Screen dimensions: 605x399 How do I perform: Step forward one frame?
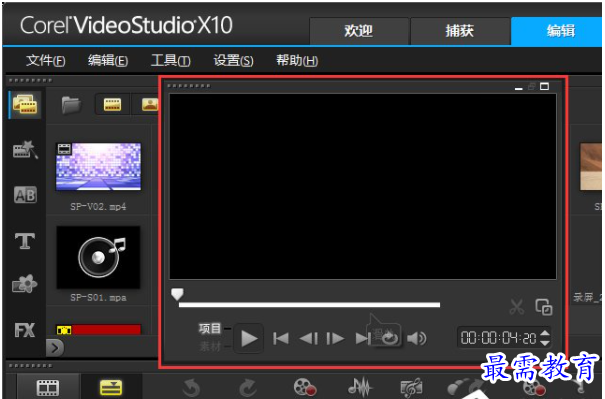point(335,338)
